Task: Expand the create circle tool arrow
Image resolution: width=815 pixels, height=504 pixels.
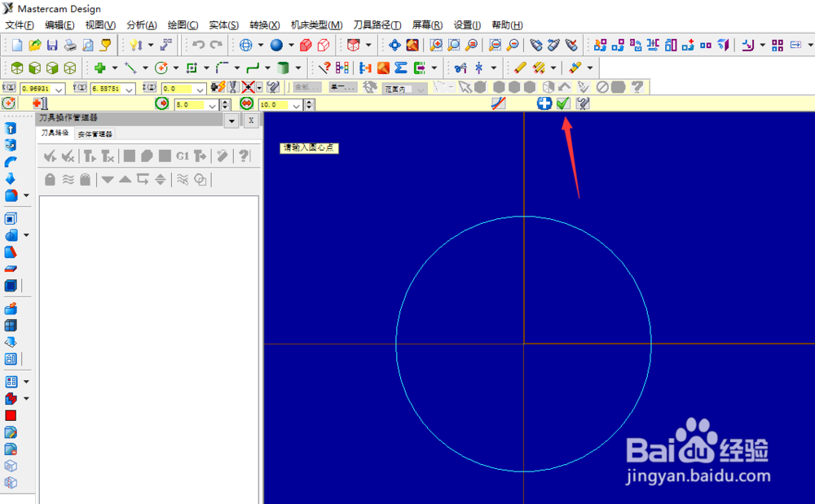Action: click(176, 68)
